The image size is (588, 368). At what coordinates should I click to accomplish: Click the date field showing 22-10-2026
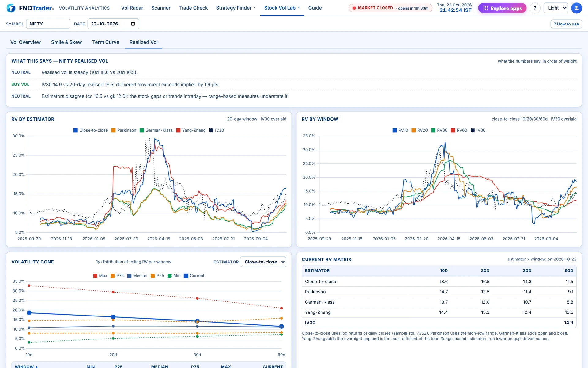(x=113, y=24)
